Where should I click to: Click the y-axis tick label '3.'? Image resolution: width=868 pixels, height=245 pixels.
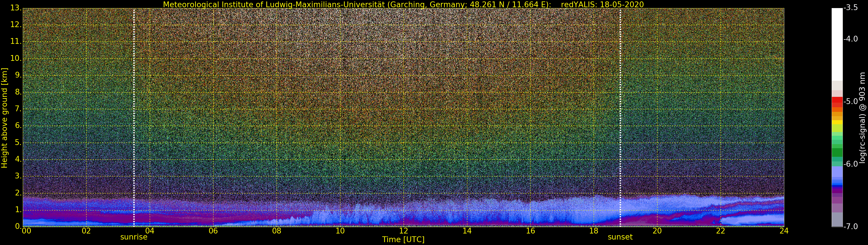(x=18, y=176)
